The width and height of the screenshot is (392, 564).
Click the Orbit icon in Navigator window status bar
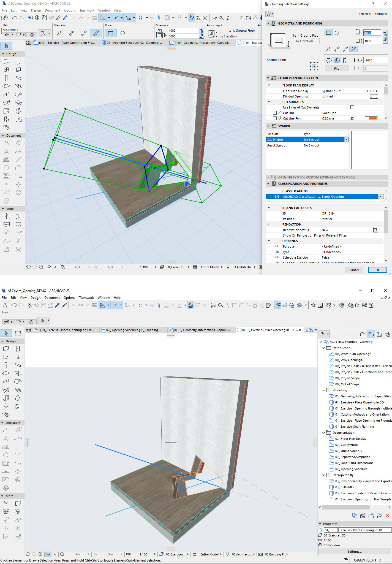(x=48, y=554)
